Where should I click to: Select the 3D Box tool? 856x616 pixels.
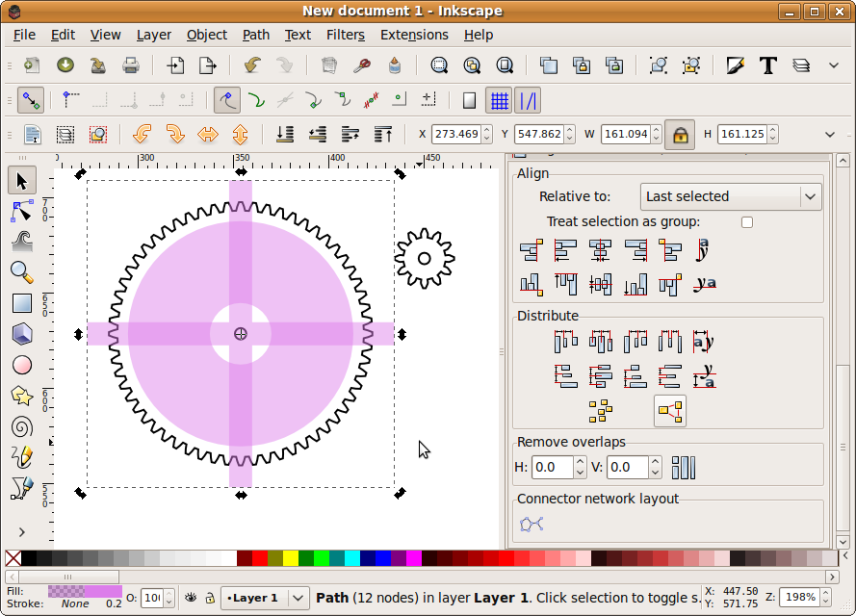coord(22,334)
